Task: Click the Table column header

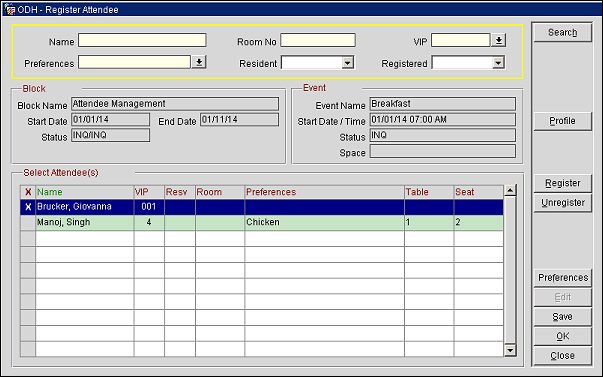Action: pyautogui.click(x=429, y=192)
